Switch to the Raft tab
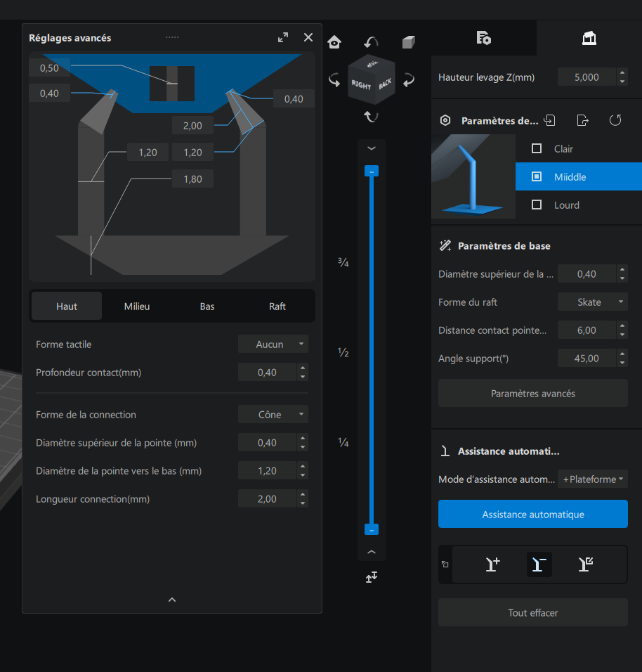 click(x=277, y=306)
